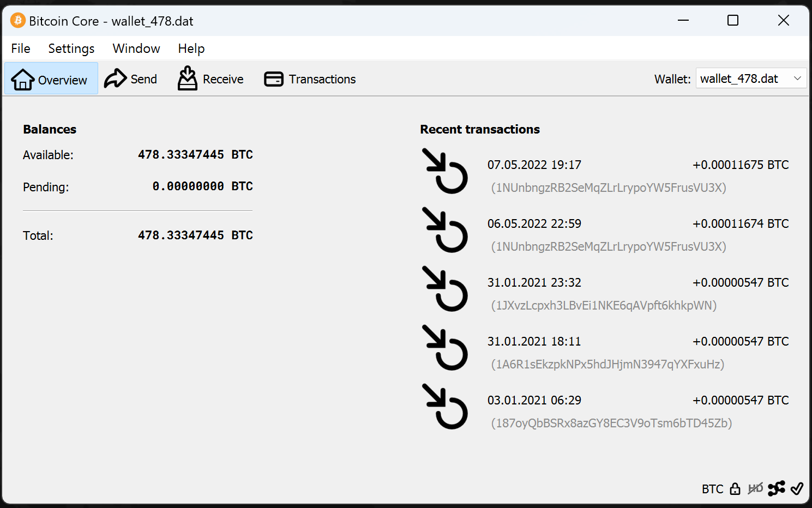Click the Bitcoin Core logo in title bar
Viewport: 812px width, 508px height.
click(x=17, y=21)
